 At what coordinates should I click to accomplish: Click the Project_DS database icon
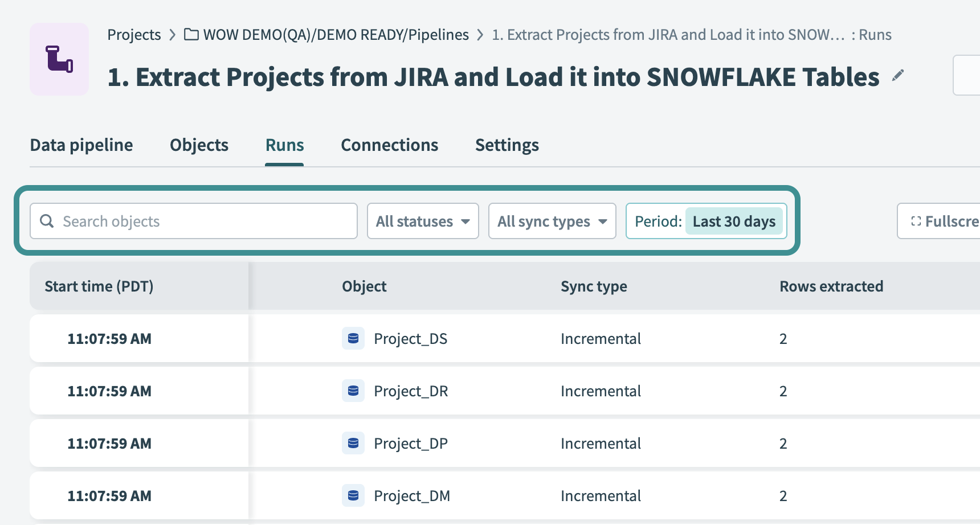point(353,338)
